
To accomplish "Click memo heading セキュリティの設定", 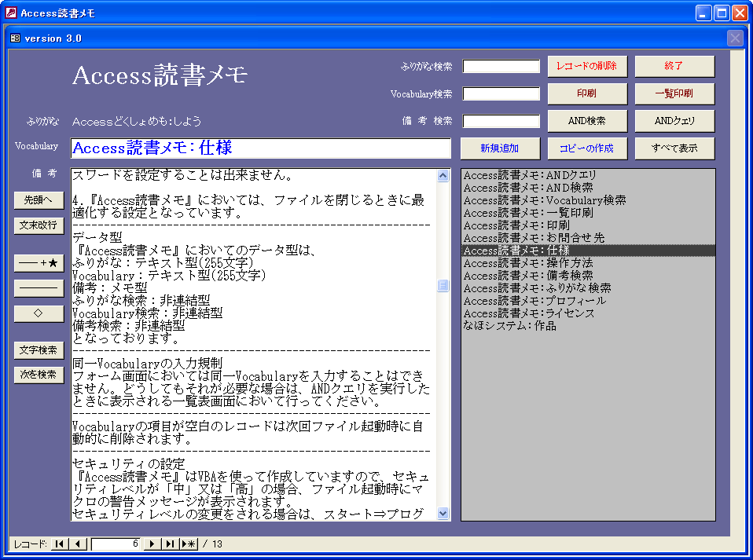I will point(129,464).
